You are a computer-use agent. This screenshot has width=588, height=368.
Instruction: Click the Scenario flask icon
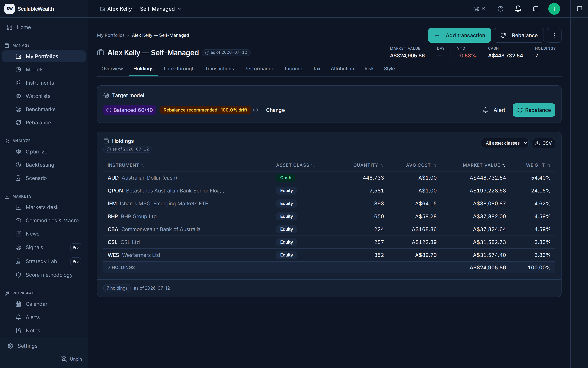click(x=18, y=178)
